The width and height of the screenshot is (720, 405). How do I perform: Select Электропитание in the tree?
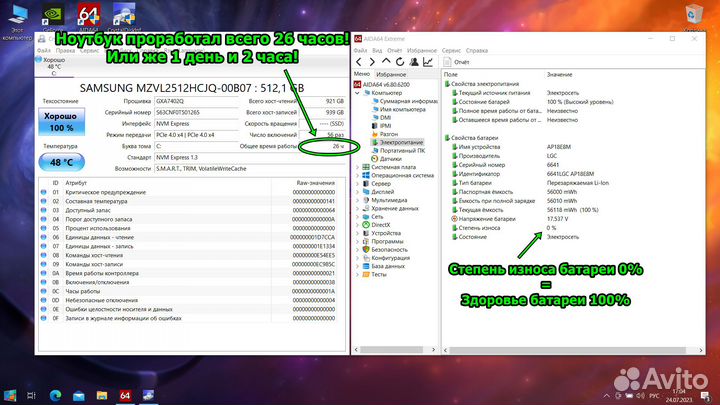coord(397,142)
